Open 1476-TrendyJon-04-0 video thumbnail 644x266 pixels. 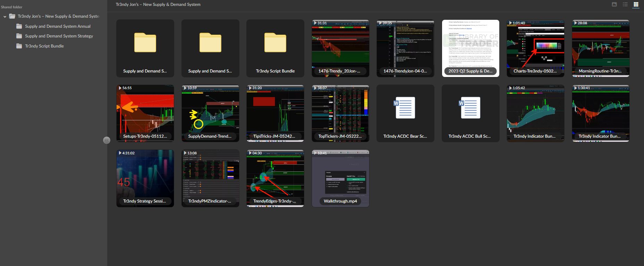click(405, 48)
